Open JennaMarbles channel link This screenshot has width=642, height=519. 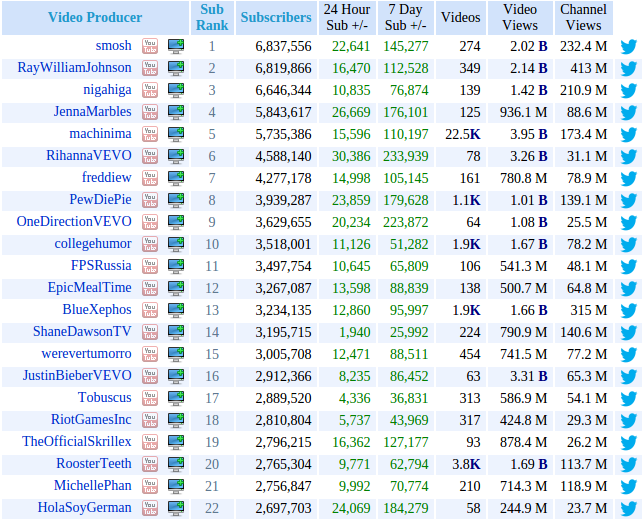click(93, 112)
